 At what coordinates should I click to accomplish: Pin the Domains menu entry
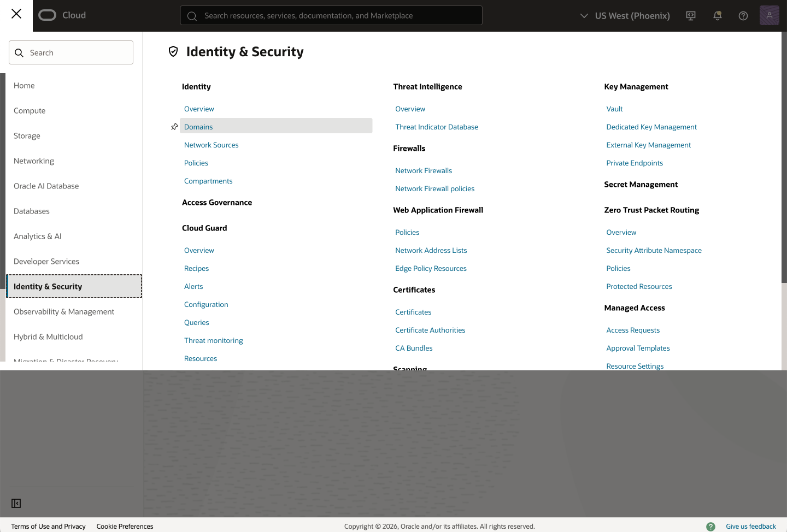point(174,127)
